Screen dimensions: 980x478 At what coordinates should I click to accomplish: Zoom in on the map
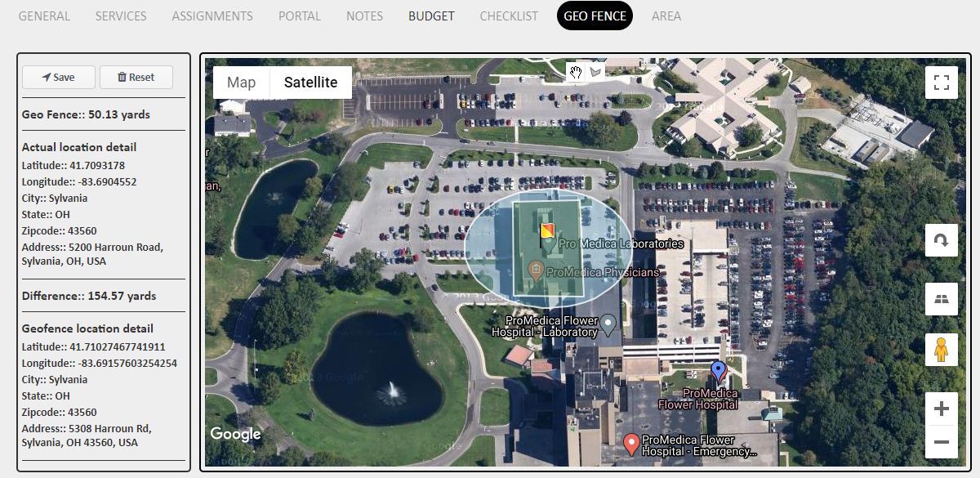(941, 408)
